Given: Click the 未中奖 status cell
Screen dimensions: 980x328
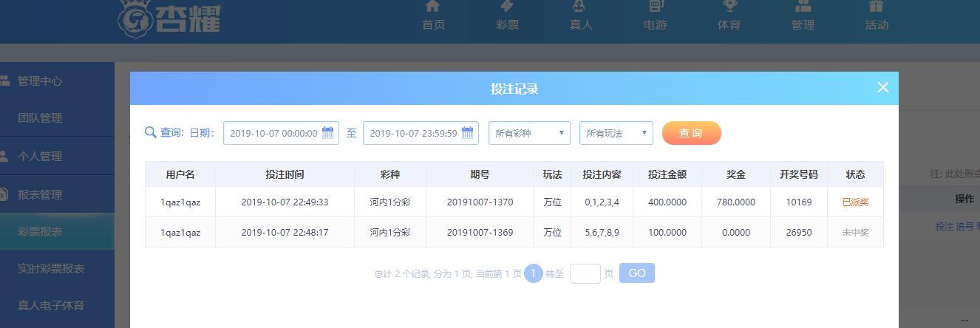Looking at the screenshot, I should pyautogui.click(x=855, y=232).
